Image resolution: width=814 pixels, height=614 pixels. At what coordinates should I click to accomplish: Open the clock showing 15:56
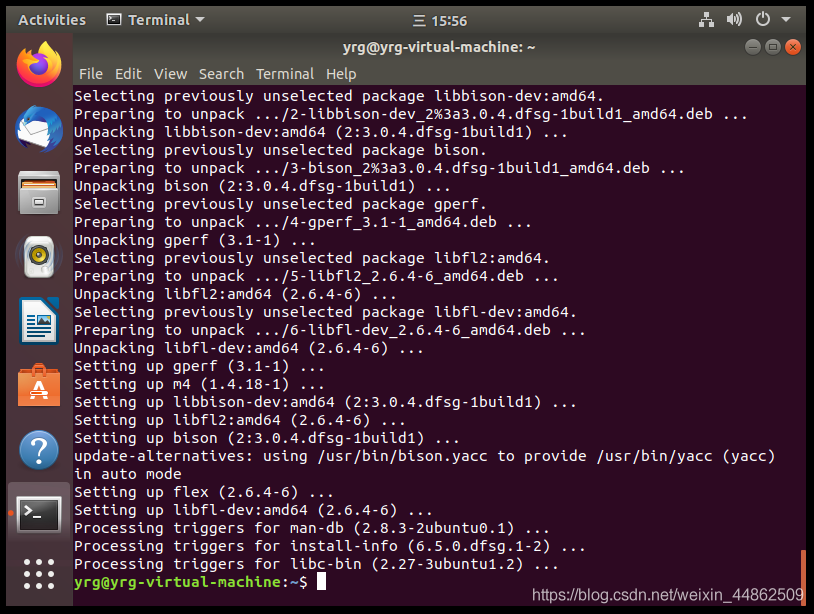pyautogui.click(x=440, y=21)
